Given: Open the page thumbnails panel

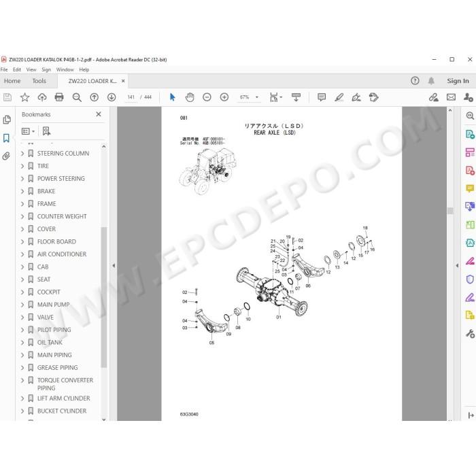Looking at the screenshot, I should (7, 120).
